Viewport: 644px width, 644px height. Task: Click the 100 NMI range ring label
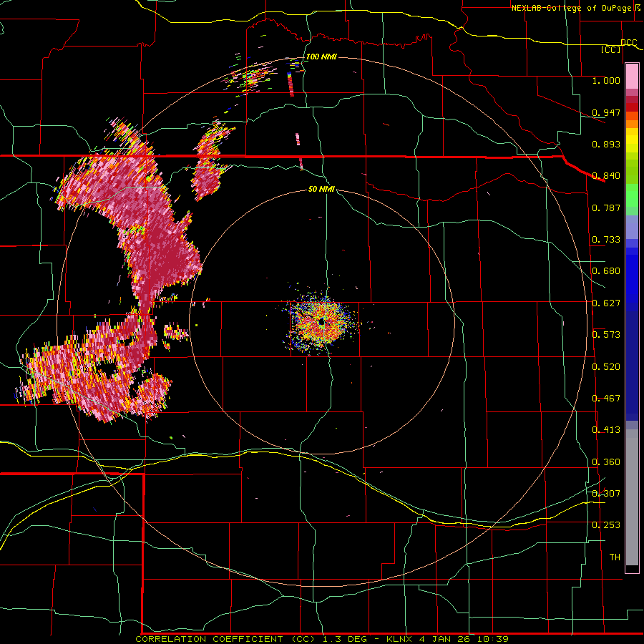(321, 57)
